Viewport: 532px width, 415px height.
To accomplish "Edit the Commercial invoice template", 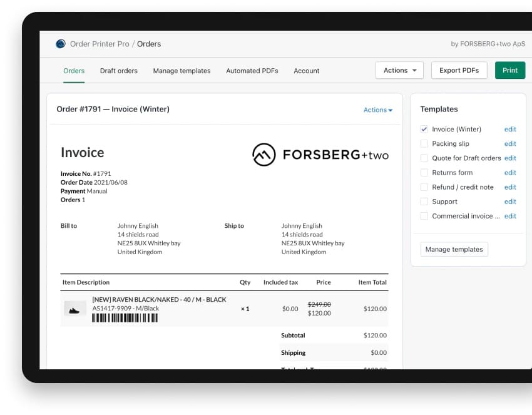I will click(510, 216).
